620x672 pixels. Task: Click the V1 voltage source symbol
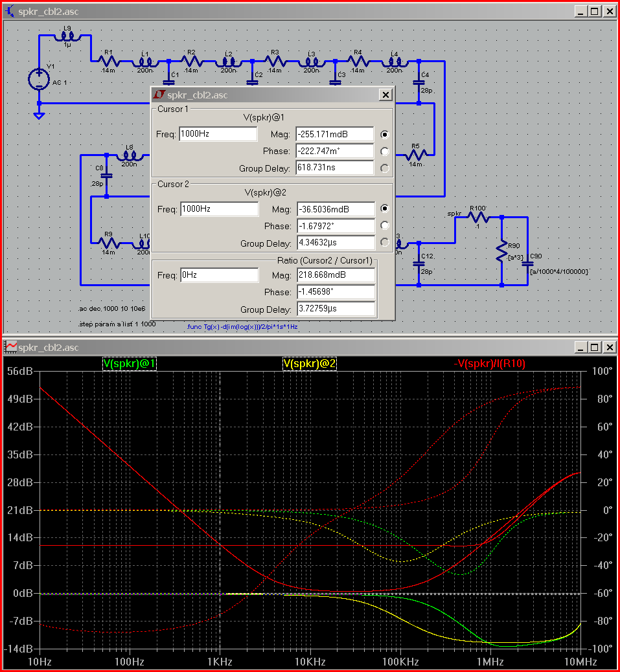point(39,79)
